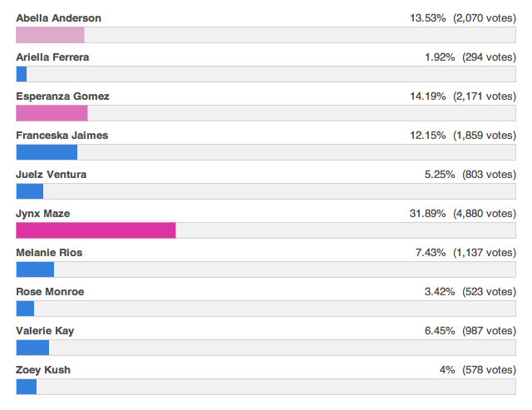Screen dimensions: 532x410
Task: Click the Abella Anderson light pink bar
Action: (50, 35)
